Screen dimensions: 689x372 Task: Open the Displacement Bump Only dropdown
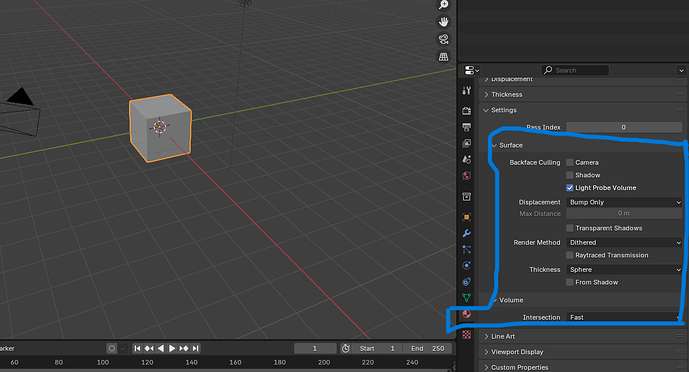pos(624,202)
